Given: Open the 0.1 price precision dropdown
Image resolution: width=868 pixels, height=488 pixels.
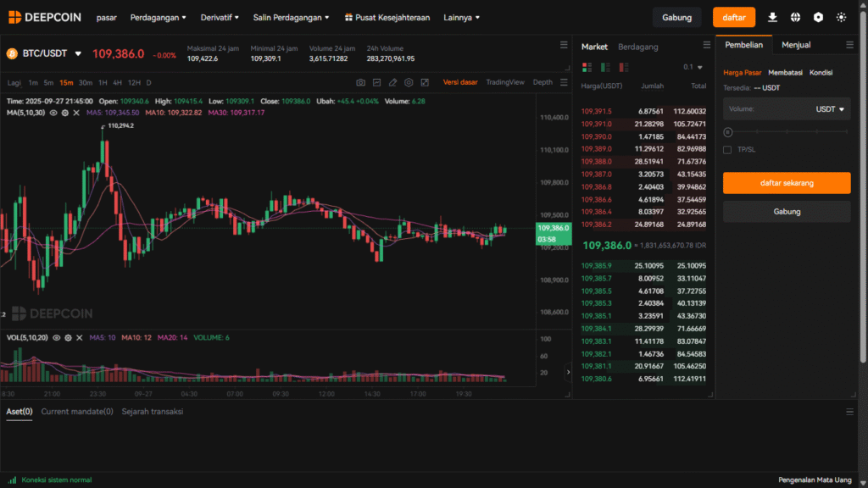Looking at the screenshot, I should click(693, 67).
